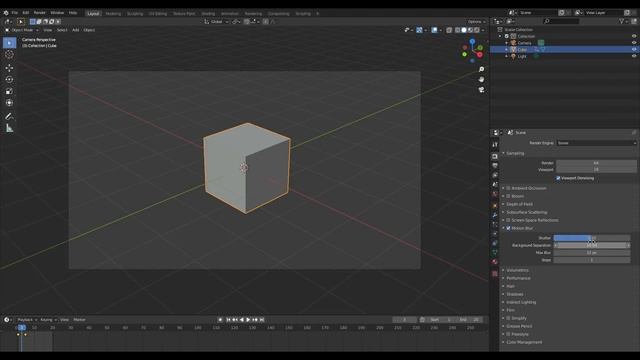The height and width of the screenshot is (360, 640).
Task: Switch to the Modeling workspace tab
Action: tap(113, 13)
